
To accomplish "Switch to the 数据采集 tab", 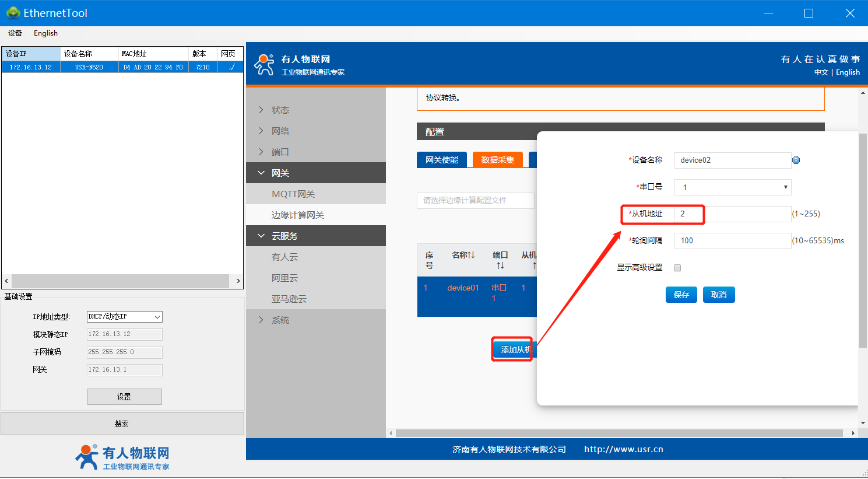I will point(497,160).
